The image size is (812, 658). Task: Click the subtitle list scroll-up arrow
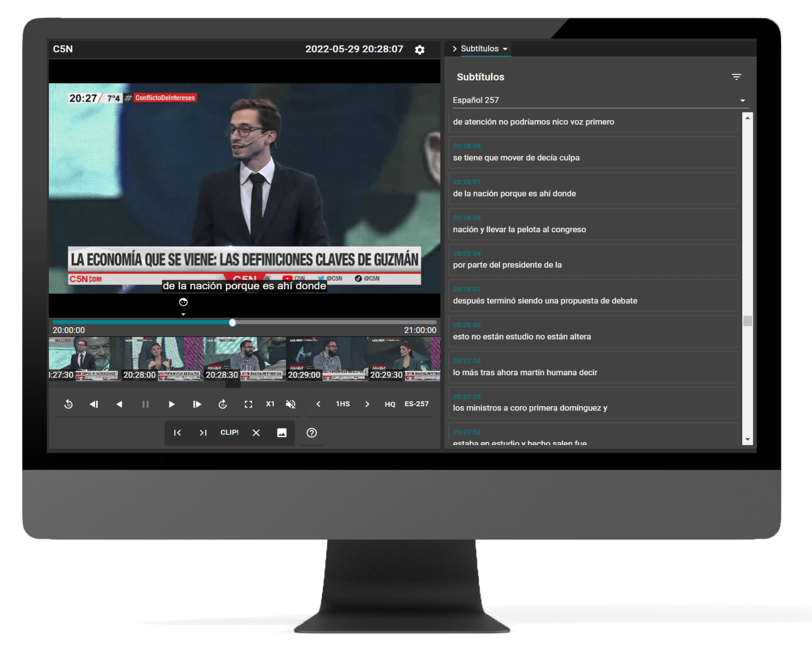747,118
